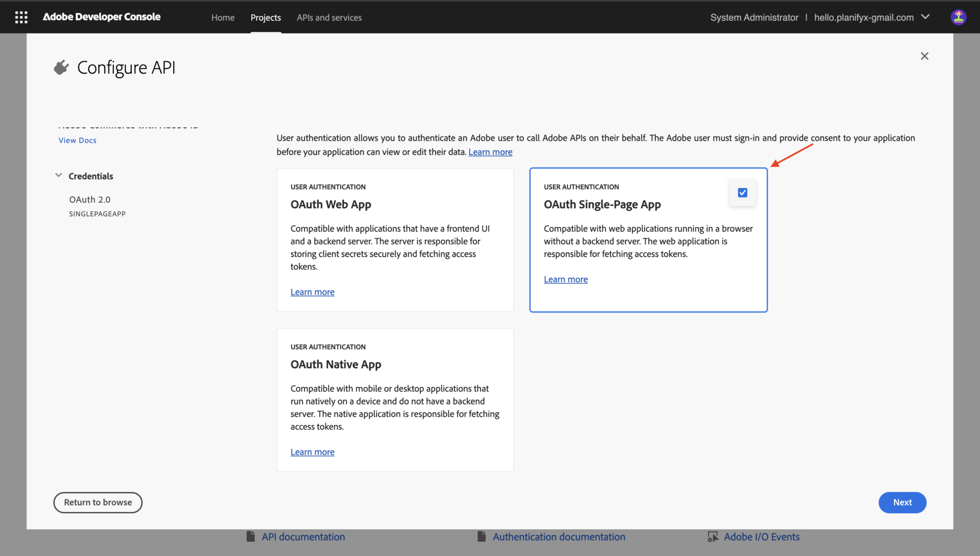Click the SINGLEPAGEAPP label in sidebar
The image size is (980, 556).
pyautogui.click(x=97, y=214)
